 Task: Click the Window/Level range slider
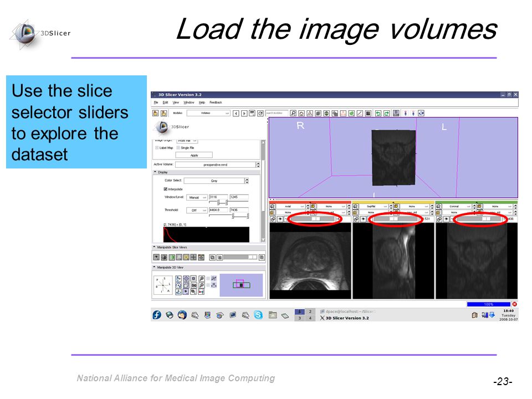click(x=228, y=203)
